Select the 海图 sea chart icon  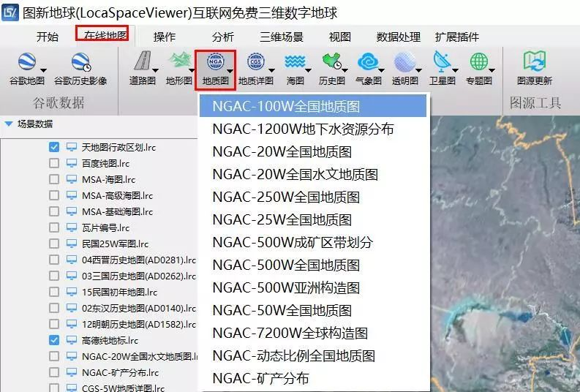point(295,61)
